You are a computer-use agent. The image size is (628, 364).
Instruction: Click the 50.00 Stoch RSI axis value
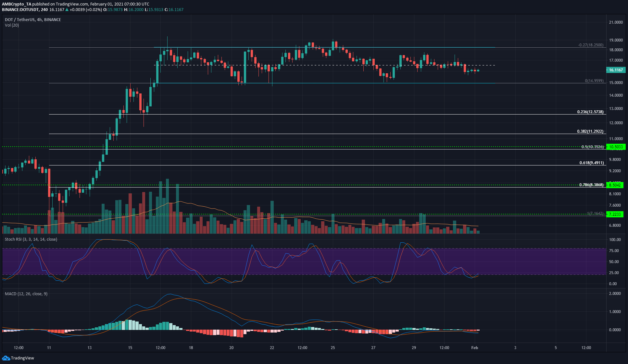pos(614,262)
